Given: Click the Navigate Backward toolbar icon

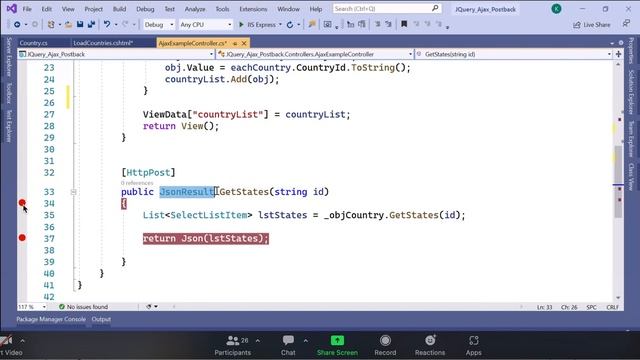Looking at the screenshot, I should coord(17,25).
